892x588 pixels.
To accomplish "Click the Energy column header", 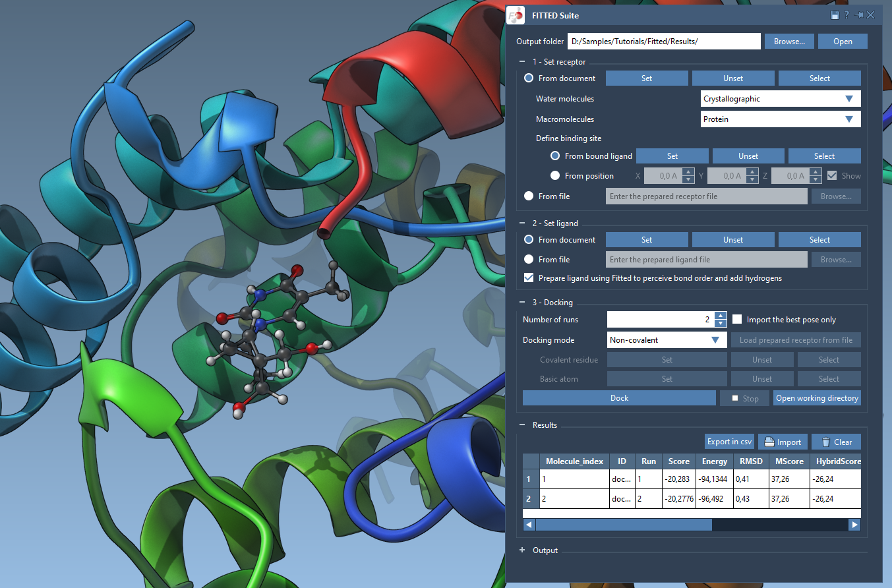I will [x=715, y=461].
